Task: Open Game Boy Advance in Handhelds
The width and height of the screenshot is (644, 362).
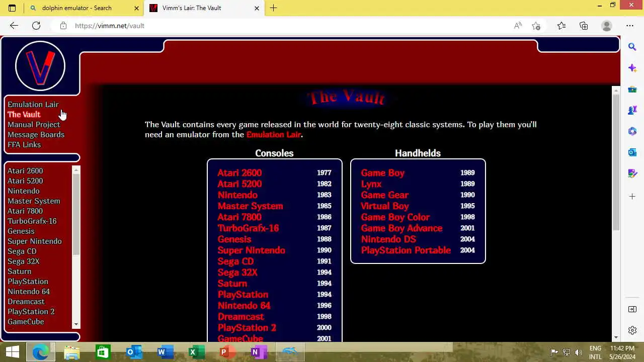Action: pos(401,228)
